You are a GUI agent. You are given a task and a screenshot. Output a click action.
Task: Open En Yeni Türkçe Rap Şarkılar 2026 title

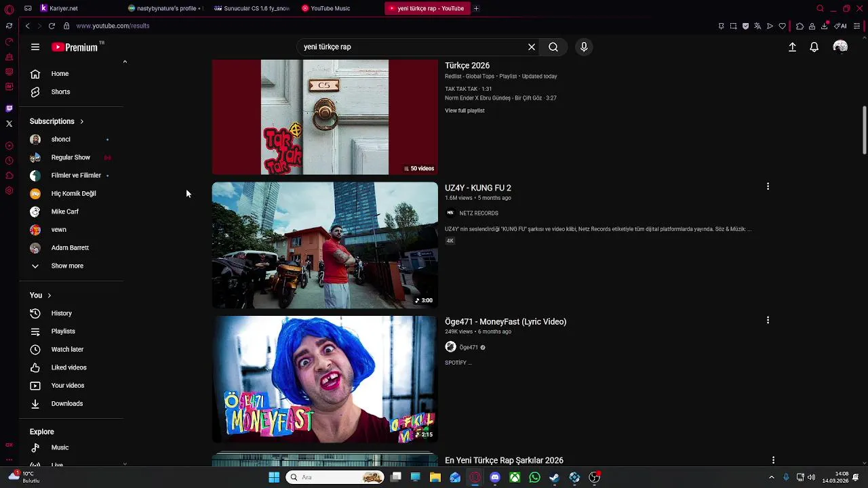pyautogui.click(x=504, y=460)
